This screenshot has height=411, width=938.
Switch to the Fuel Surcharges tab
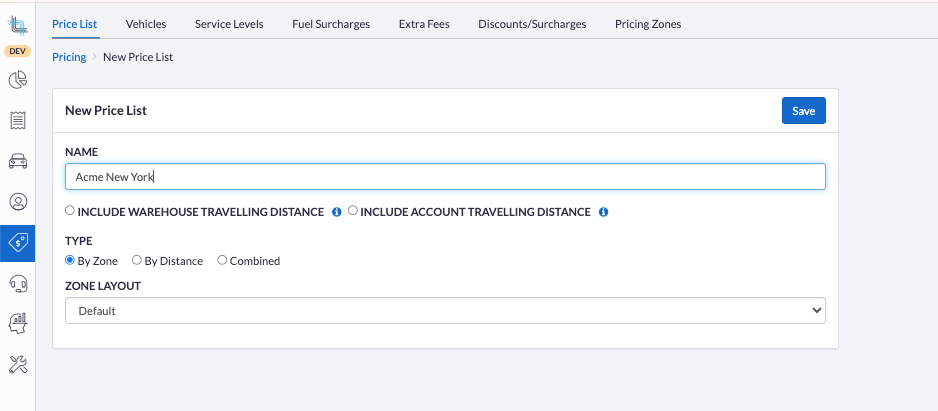pos(331,24)
